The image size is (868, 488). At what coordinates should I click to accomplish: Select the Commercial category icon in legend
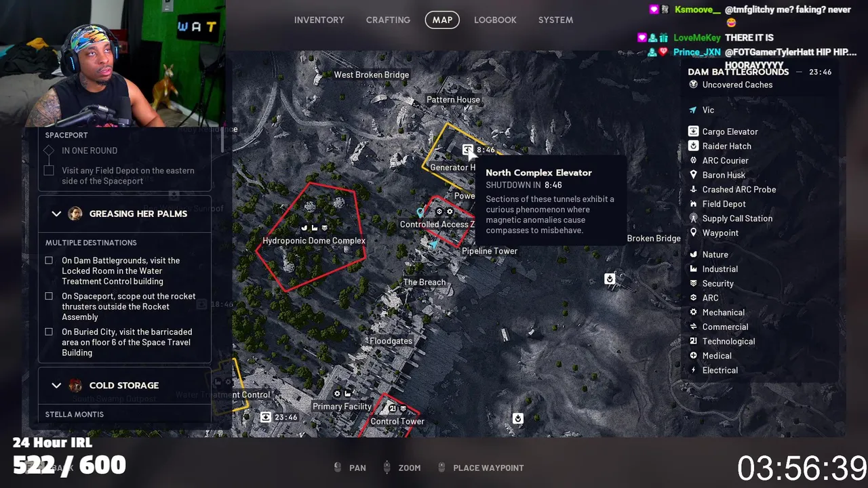click(x=693, y=327)
